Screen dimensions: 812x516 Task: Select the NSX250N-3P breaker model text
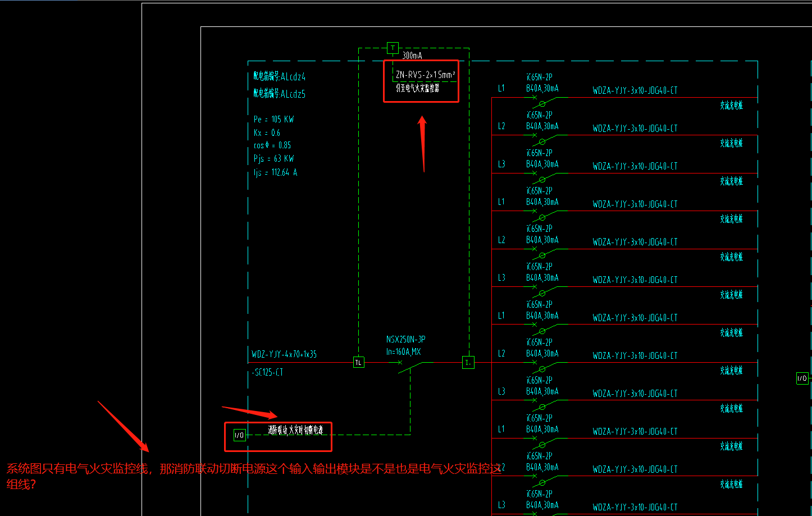click(x=406, y=339)
